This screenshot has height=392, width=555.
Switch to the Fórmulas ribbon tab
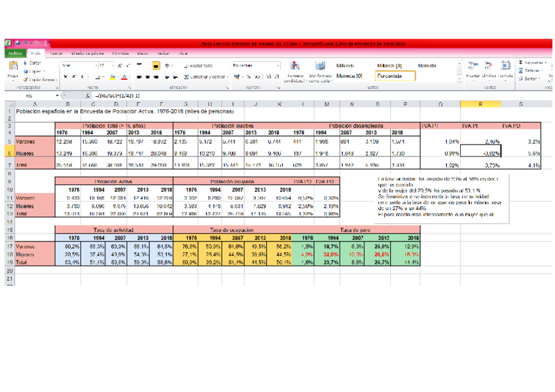pos(120,53)
